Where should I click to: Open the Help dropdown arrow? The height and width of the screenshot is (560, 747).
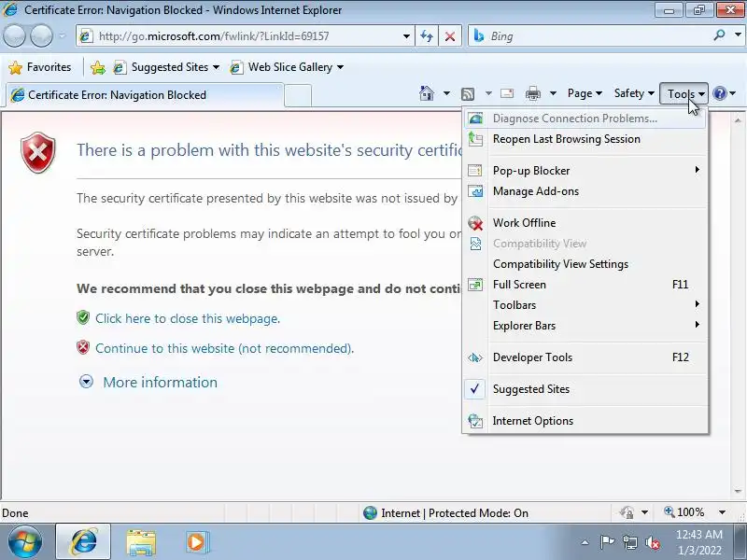[733, 93]
